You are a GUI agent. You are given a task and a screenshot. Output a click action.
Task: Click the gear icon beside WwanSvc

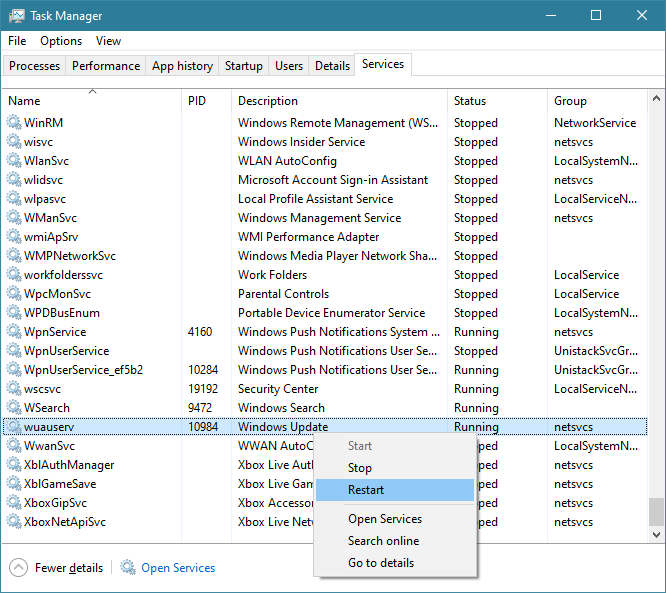pyautogui.click(x=14, y=446)
